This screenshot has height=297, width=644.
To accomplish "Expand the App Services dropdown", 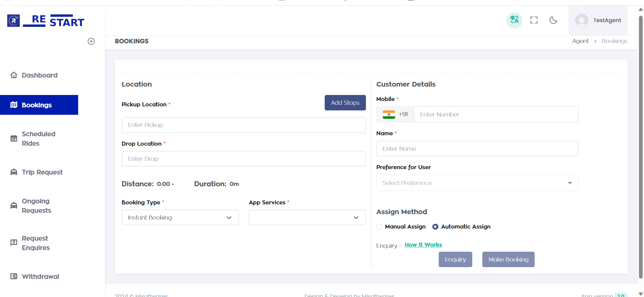I will 307,217.
